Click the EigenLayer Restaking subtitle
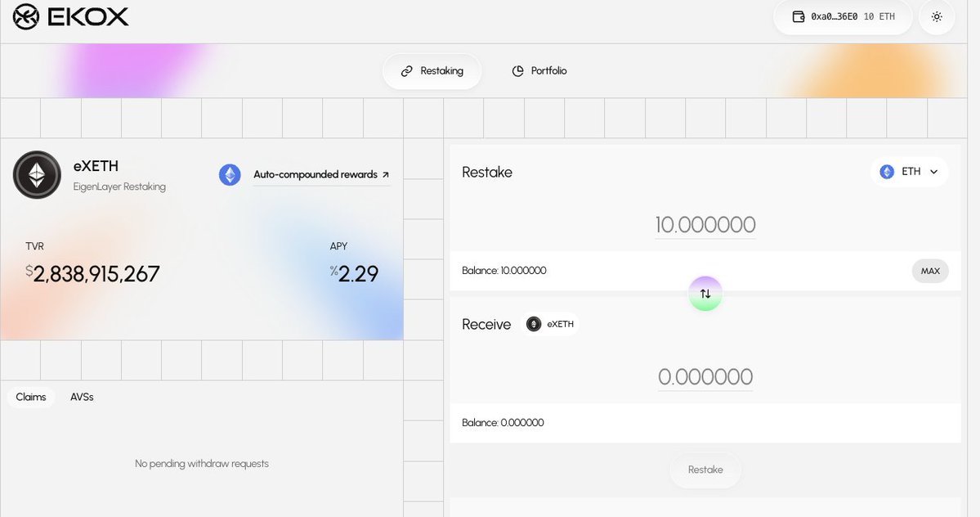The width and height of the screenshot is (980, 517). click(119, 187)
